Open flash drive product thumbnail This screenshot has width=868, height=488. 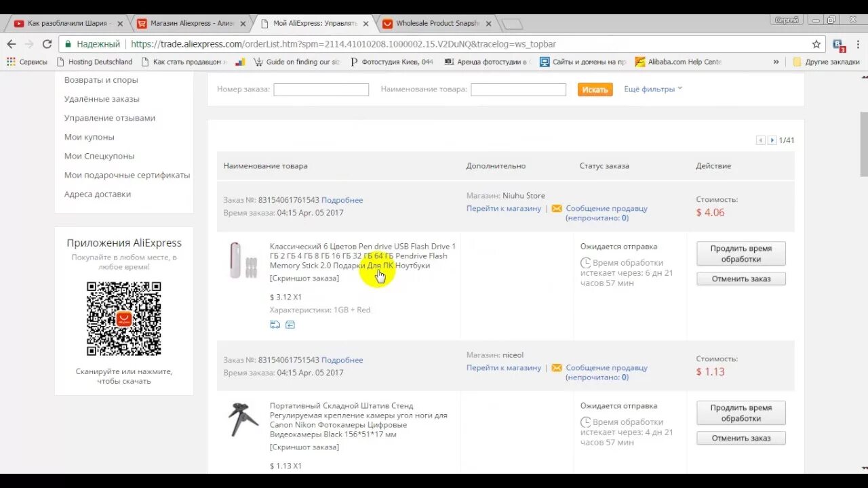pos(243,260)
